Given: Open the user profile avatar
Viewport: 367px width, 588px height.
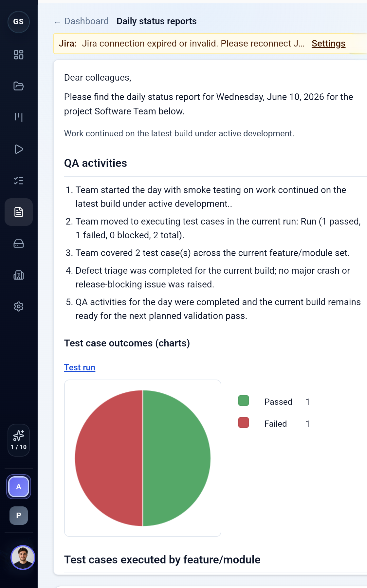Looking at the screenshot, I should tap(23, 557).
